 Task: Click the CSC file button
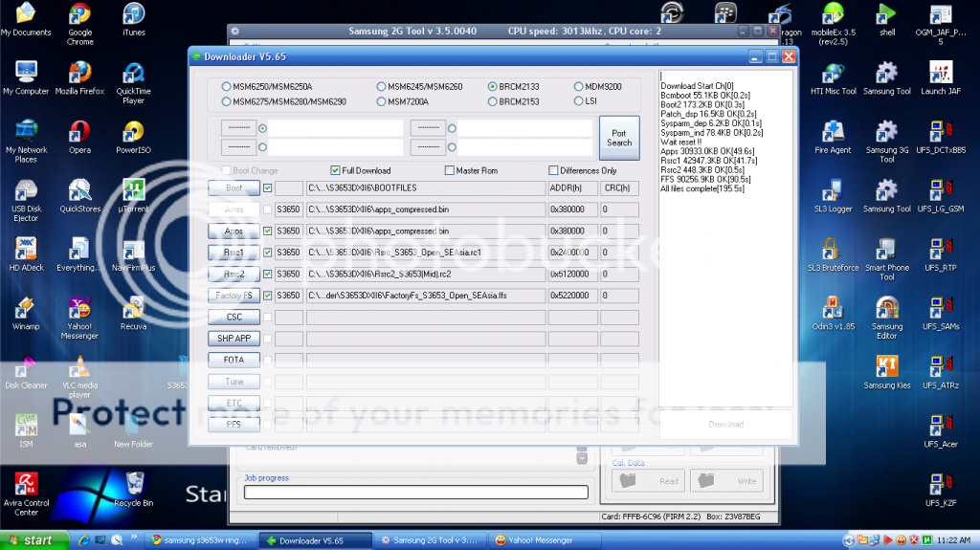point(234,317)
